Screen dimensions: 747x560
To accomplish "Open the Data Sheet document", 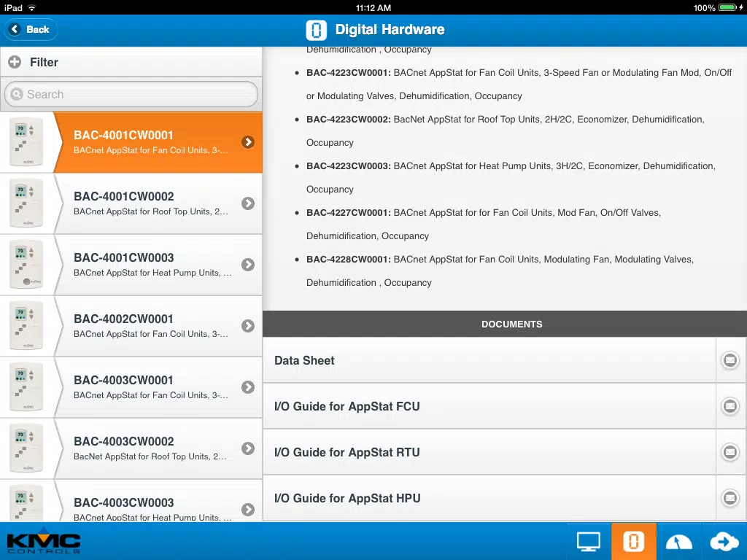I will 489,360.
